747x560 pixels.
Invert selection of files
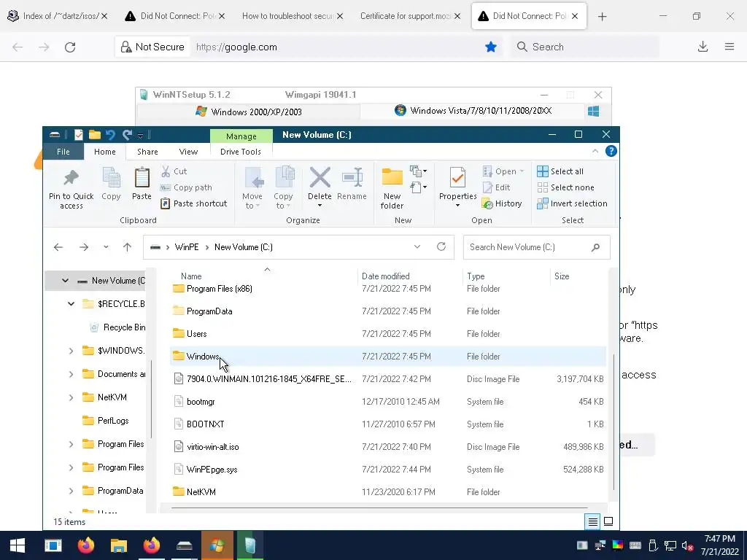572,204
